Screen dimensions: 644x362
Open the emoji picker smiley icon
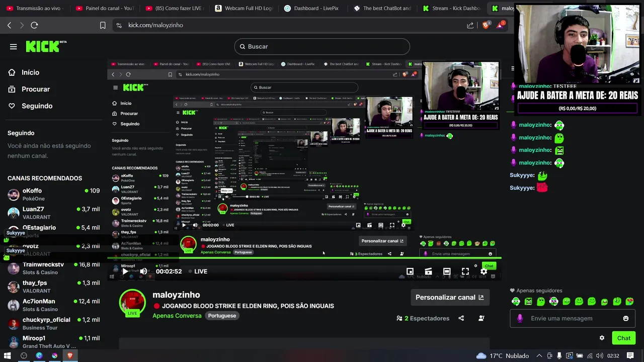click(x=626, y=318)
